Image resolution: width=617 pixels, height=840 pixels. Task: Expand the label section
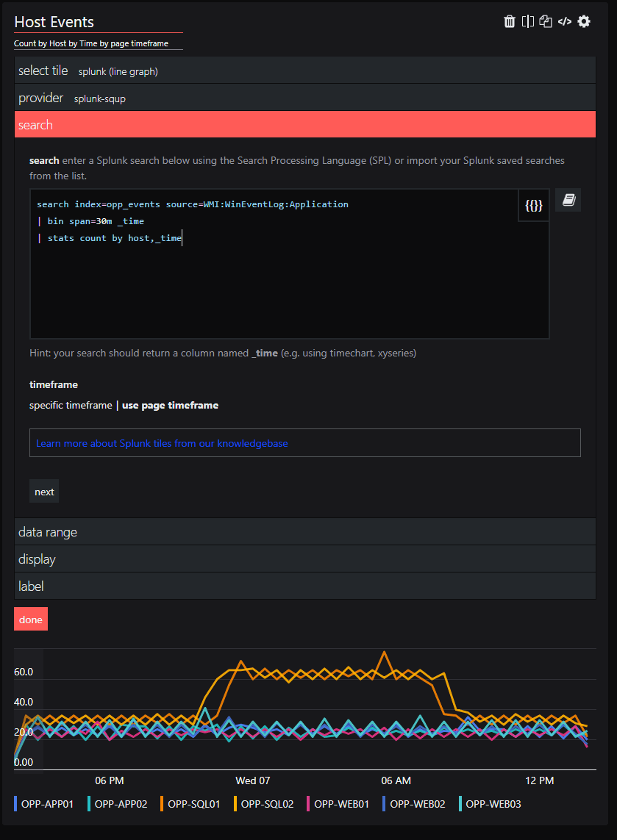(x=31, y=586)
